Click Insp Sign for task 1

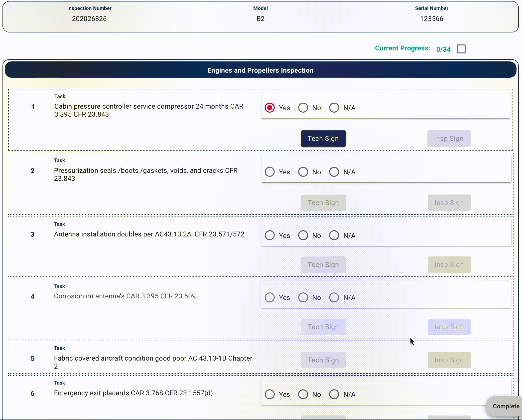[x=449, y=139]
